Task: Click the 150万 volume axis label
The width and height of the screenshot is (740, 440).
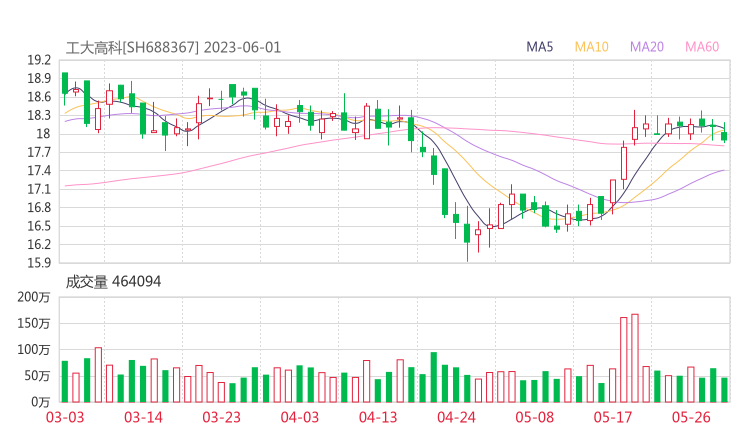Action: (x=34, y=323)
